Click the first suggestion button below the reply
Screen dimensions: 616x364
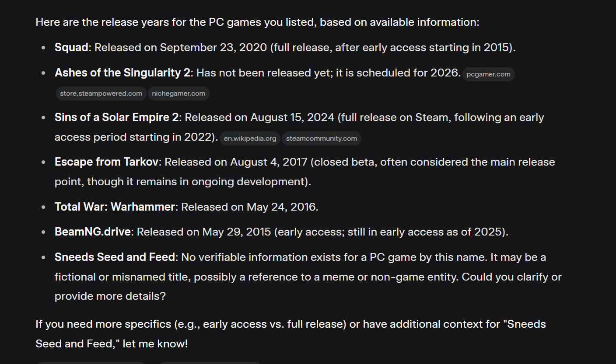point(91,363)
